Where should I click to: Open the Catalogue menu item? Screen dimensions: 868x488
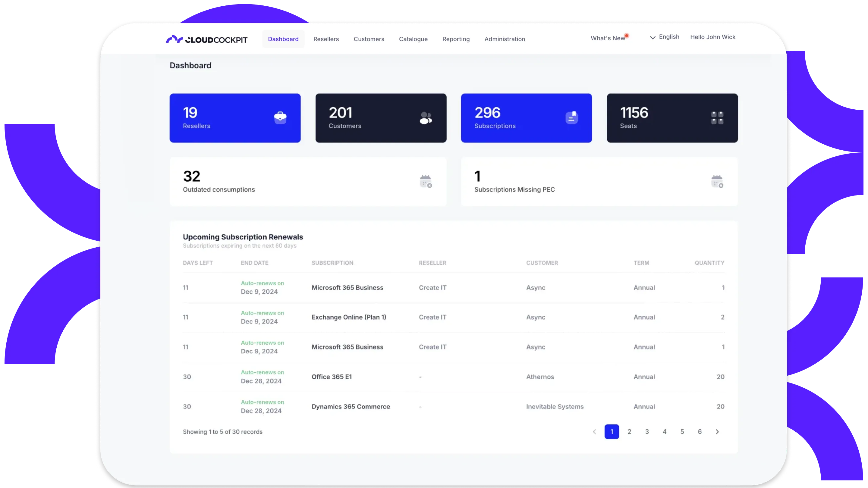[413, 39]
